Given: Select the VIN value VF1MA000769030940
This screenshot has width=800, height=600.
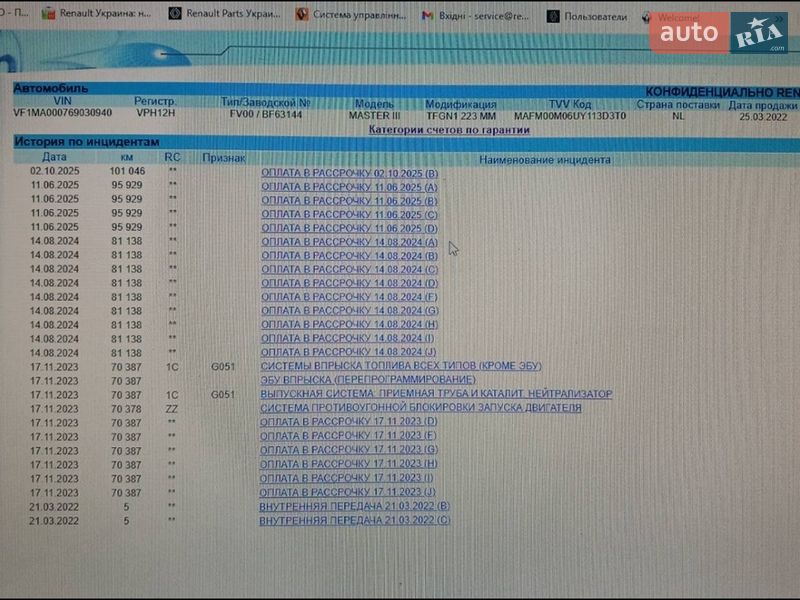Looking at the screenshot, I should 63,112.
